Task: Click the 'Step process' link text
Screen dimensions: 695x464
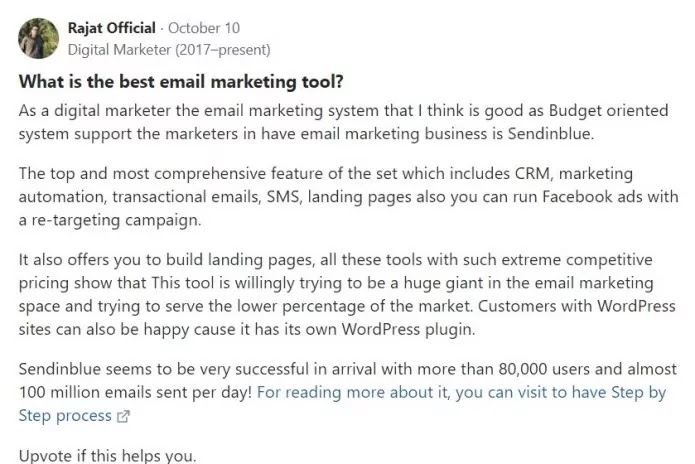Action: point(65,416)
